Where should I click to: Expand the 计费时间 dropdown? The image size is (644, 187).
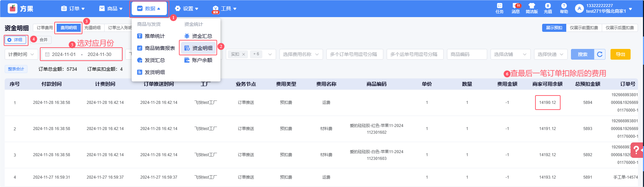[21, 54]
